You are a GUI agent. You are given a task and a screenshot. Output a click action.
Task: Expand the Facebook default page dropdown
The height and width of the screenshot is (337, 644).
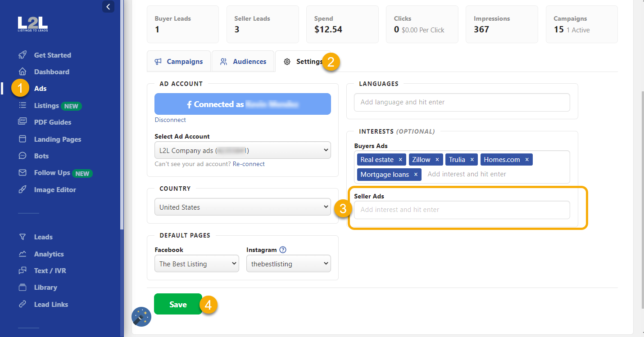(196, 264)
